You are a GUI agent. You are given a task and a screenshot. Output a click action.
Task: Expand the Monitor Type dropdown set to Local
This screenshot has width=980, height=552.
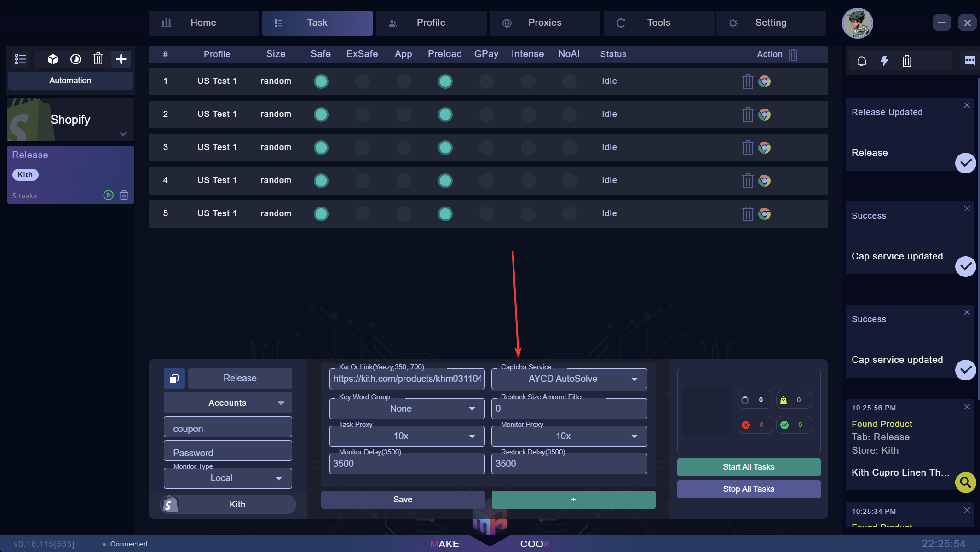[228, 478]
